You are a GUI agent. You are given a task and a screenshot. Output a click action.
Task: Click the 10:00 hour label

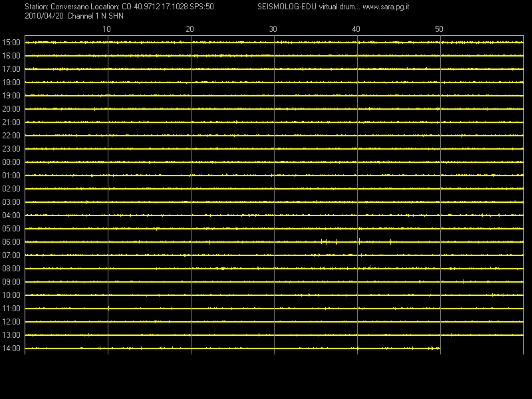[x=11, y=295]
